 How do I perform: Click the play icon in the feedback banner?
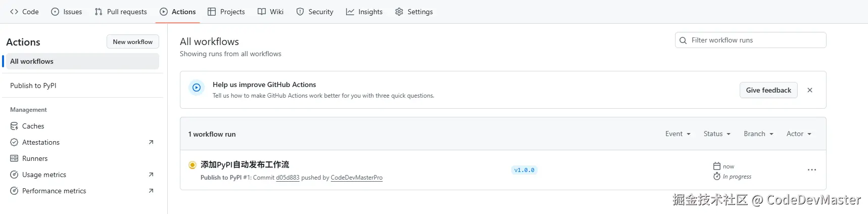coord(197,88)
